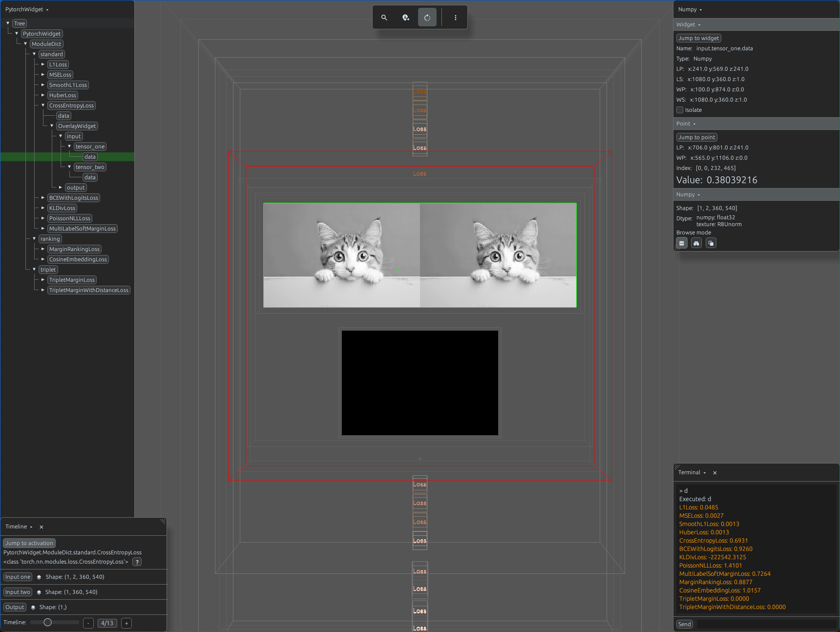Image resolution: width=840 pixels, height=632 pixels.
Task: Open the Terminal panel dropdown
Action: 692,473
